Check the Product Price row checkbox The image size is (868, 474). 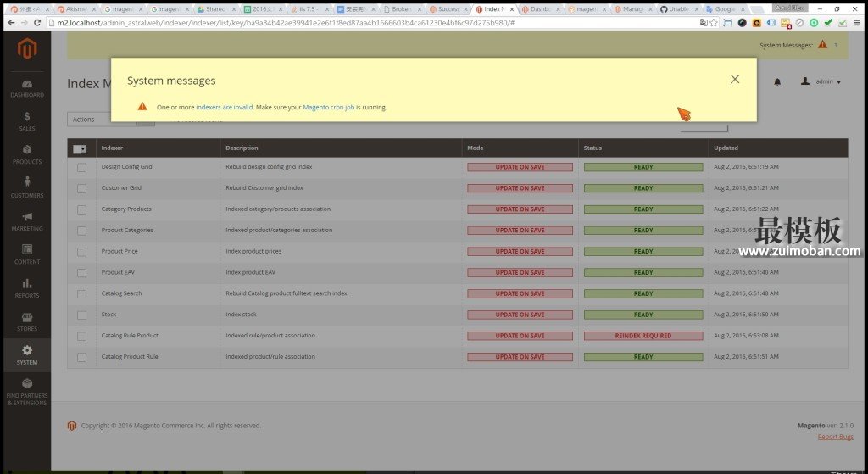click(x=82, y=251)
